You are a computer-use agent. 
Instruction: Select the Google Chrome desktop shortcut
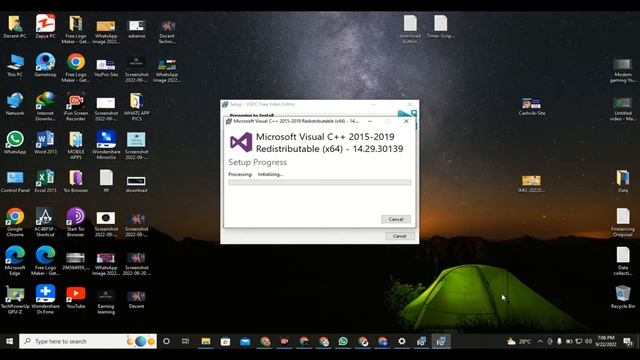(15, 222)
